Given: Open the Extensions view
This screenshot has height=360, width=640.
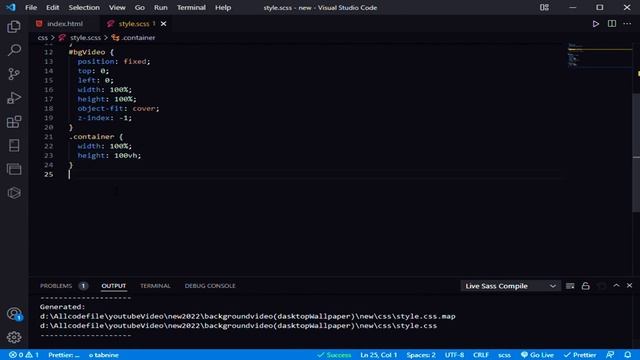Looking at the screenshot, I should coord(14,122).
